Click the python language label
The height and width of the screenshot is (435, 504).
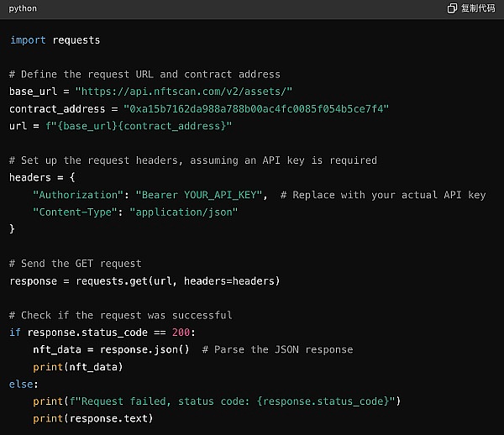[23, 8]
